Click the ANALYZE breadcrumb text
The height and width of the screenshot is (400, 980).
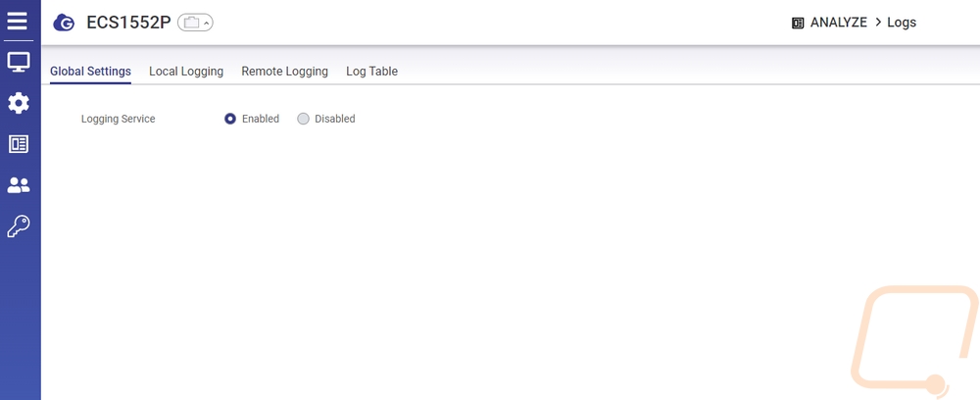tap(838, 23)
